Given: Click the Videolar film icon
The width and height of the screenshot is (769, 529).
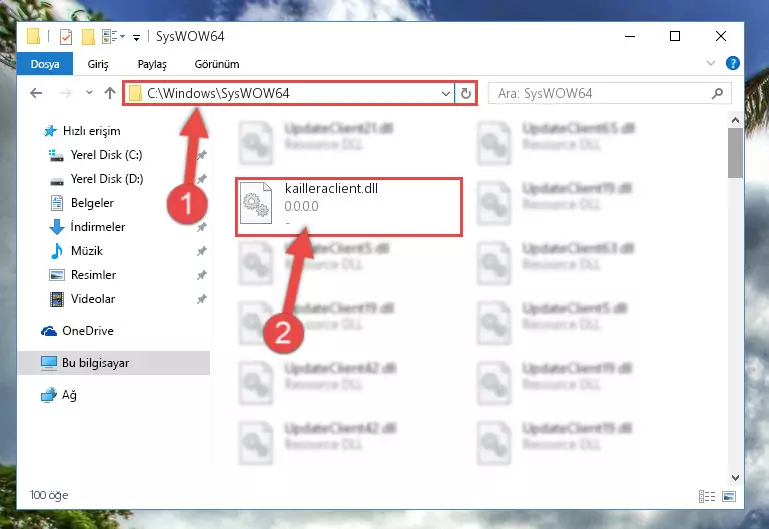Looking at the screenshot, I should [x=57, y=299].
